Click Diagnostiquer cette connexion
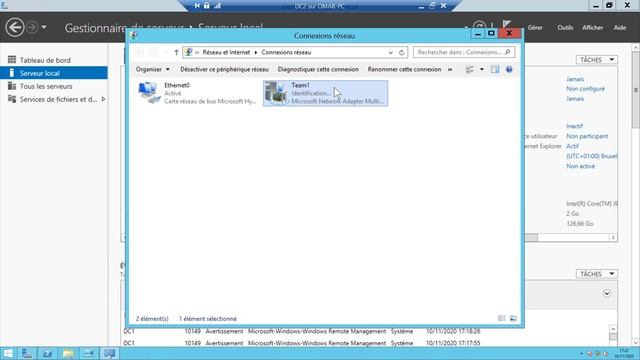This screenshot has height=360, width=640. click(x=318, y=69)
